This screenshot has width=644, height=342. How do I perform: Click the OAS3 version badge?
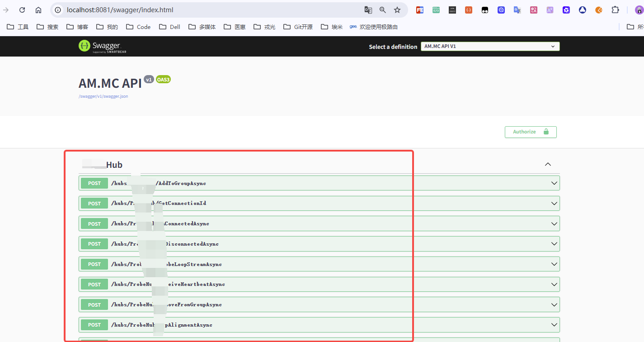click(x=163, y=80)
